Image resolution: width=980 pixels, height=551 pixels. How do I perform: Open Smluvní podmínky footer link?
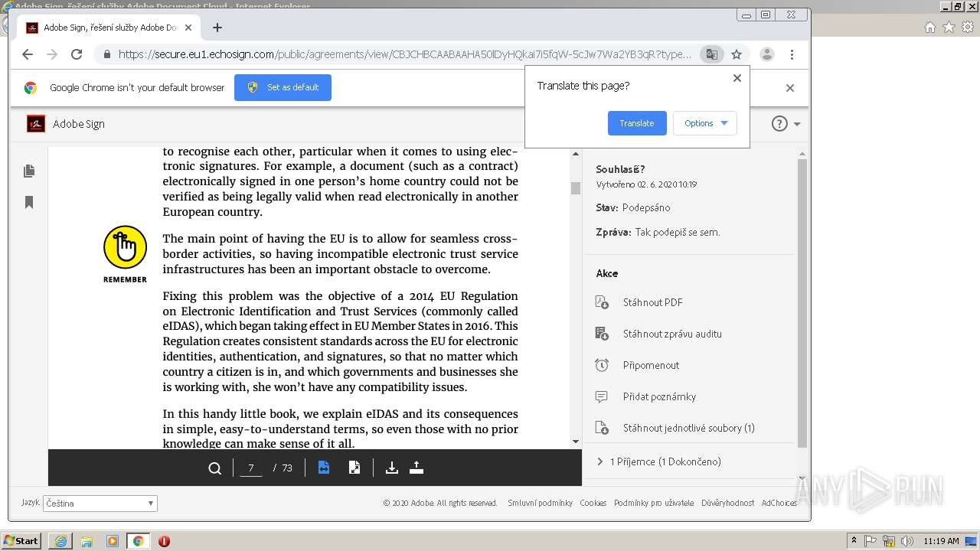click(x=540, y=503)
